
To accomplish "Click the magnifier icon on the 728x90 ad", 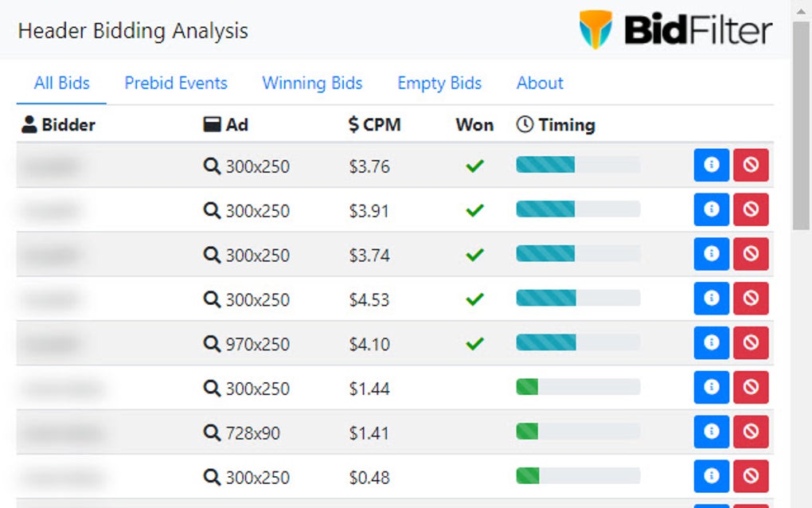I will 212,432.
